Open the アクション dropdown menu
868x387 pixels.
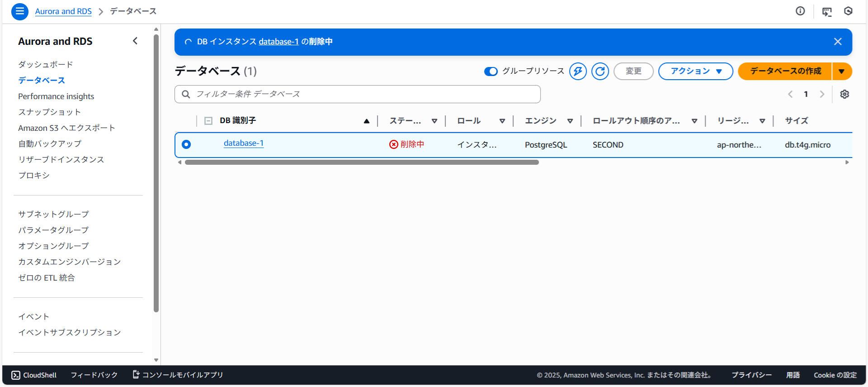tap(695, 72)
